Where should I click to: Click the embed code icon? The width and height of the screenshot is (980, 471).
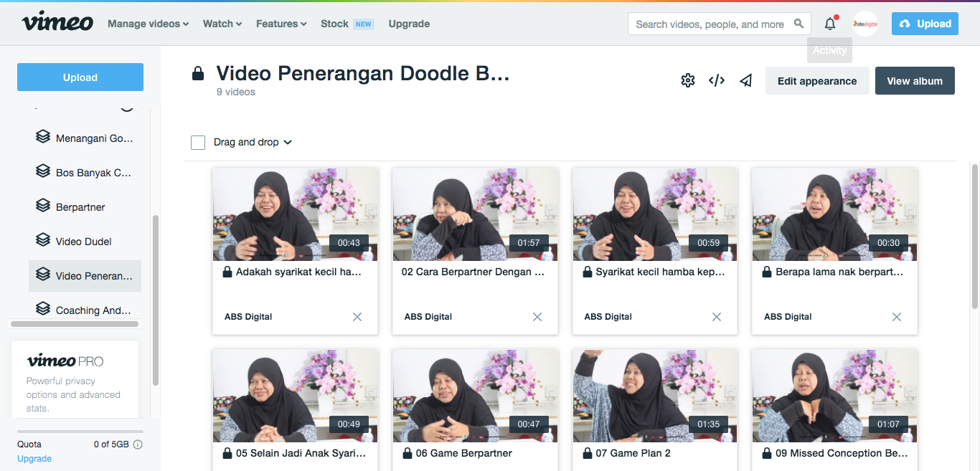(716, 80)
